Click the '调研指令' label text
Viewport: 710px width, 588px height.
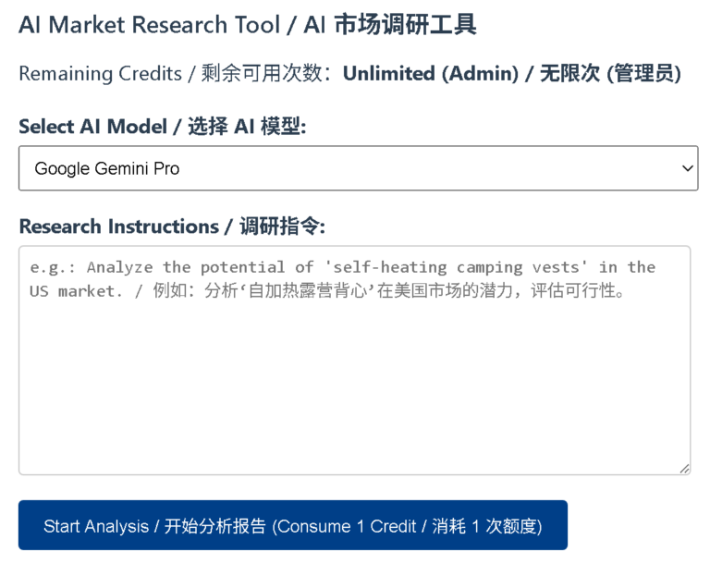282,227
